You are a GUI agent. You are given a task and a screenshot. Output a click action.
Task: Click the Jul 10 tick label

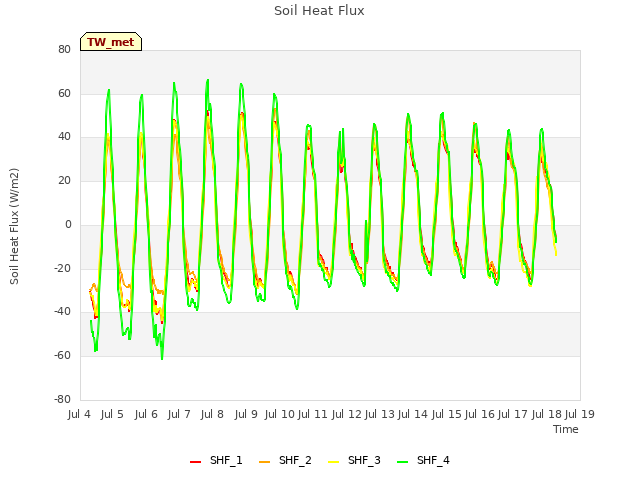point(280,414)
